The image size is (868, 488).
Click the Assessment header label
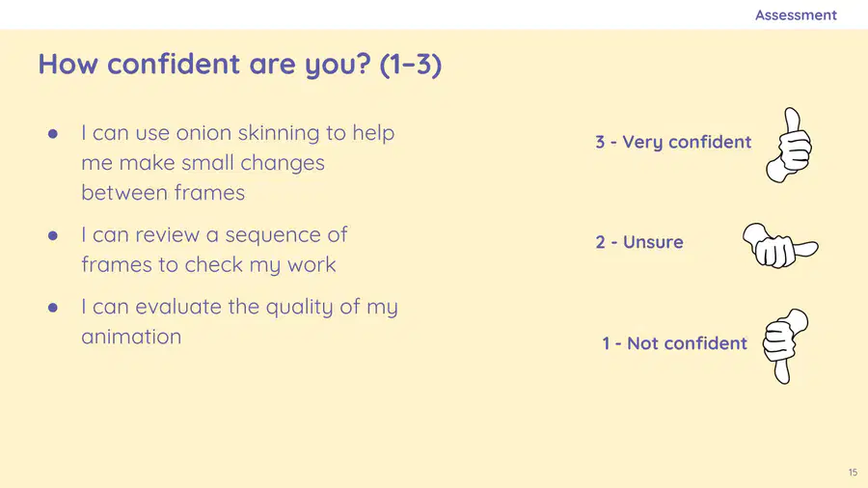click(796, 14)
